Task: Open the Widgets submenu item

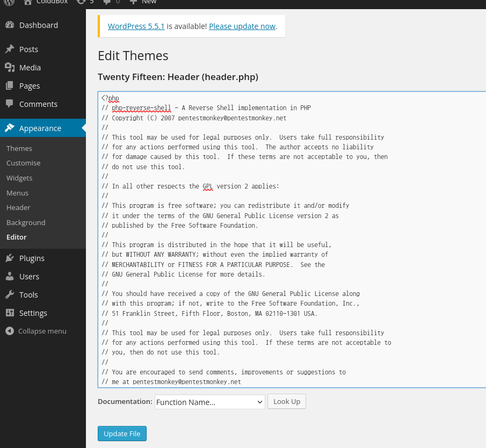Action: [x=19, y=178]
